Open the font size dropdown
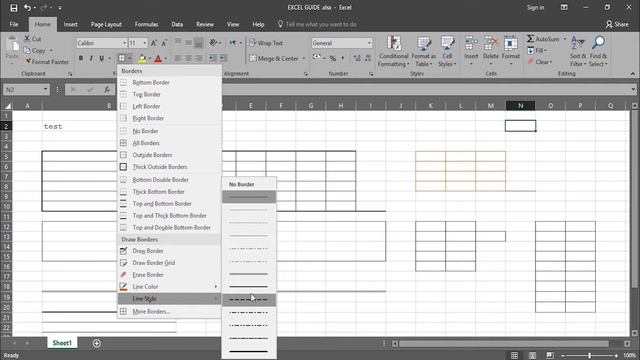 144,43
